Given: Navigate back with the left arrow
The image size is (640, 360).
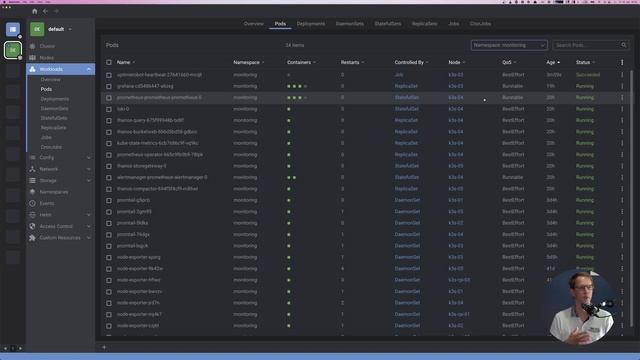Looking at the screenshot, I should pos(45,11).
